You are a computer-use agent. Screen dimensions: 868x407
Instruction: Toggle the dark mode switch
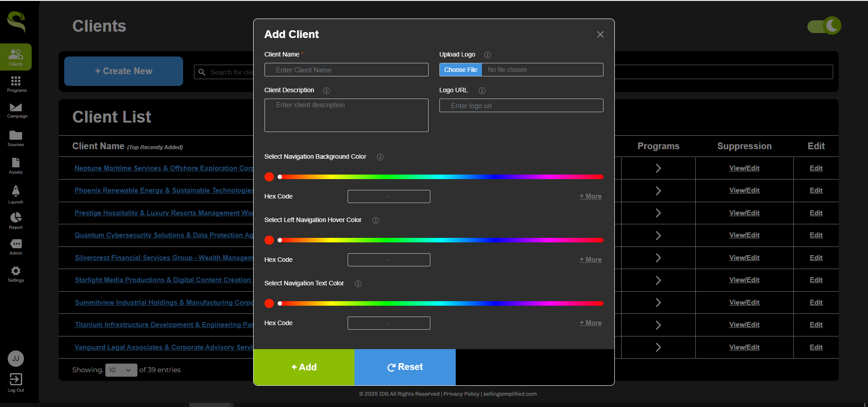(x=824, y=26)
